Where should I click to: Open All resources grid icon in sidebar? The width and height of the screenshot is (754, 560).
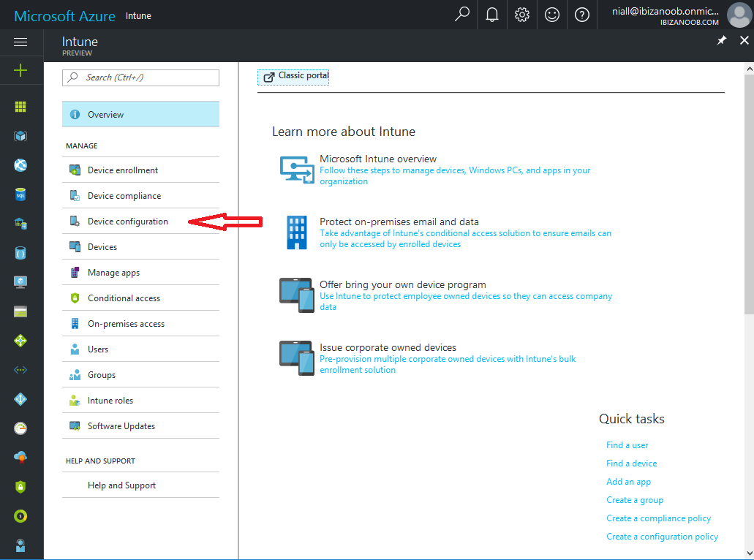click(20, 107)
